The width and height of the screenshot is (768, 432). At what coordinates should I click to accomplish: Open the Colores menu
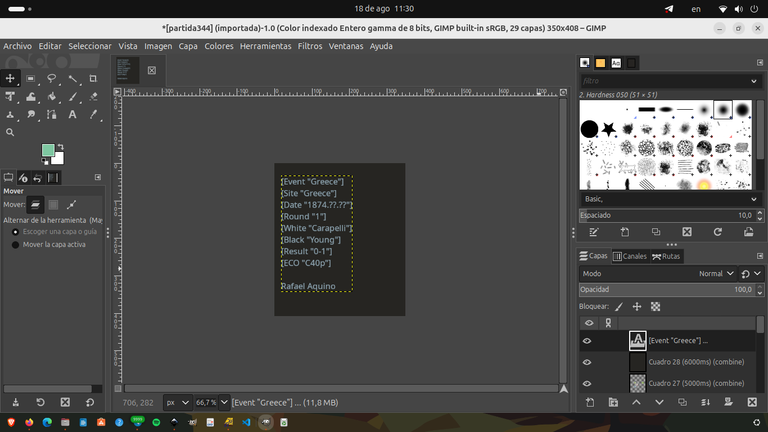[218, 46]
